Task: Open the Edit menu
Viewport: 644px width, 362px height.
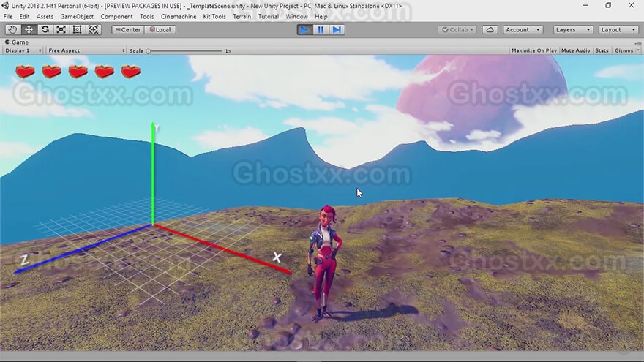Action: [x=24, y=16]
